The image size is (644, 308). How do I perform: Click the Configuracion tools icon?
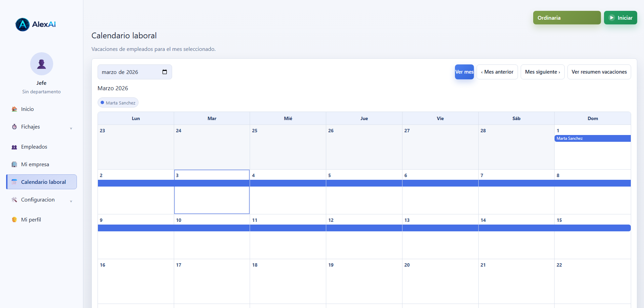(x=14, y=200)
